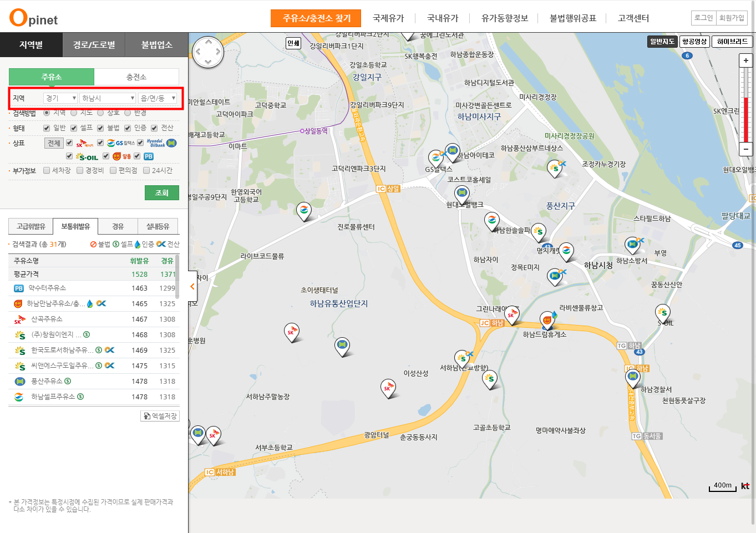Viewport: 756px width, 533px height.
Task: Collapse the left panel with the arrow handle
Action: click(192, 287)
